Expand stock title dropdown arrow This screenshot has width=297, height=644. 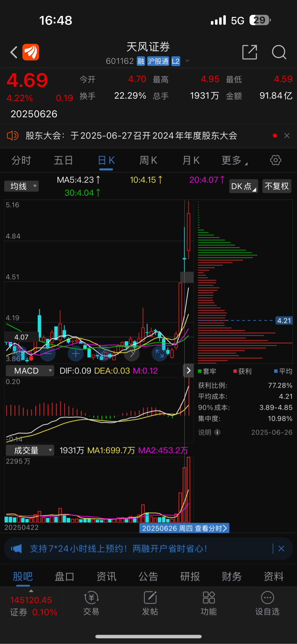(188, 61)
